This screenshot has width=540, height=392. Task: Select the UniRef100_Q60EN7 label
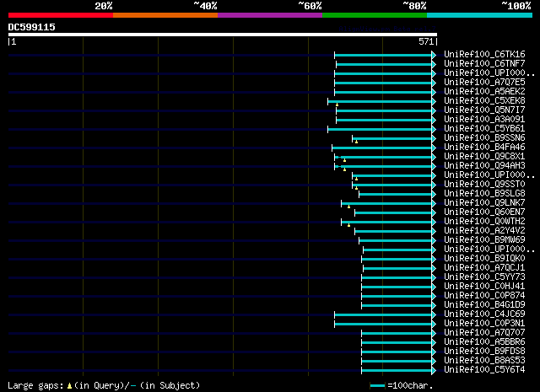[x=484, y=212]
